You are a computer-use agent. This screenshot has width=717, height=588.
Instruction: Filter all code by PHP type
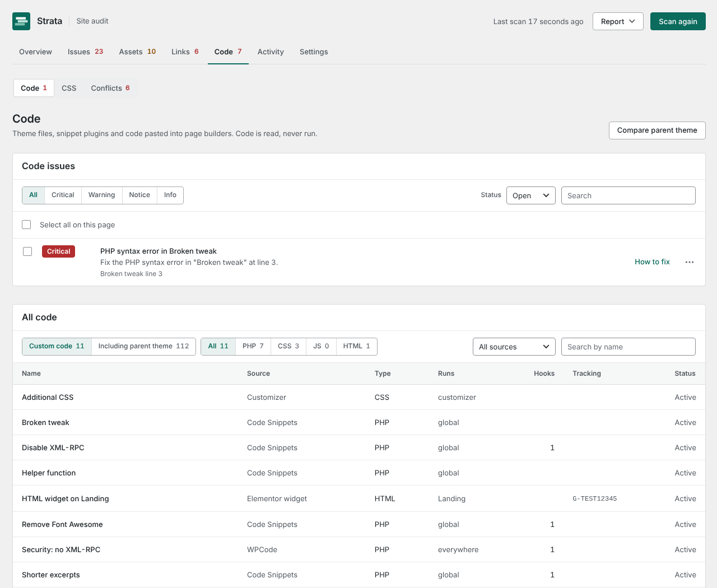click(x=253, y=346)
